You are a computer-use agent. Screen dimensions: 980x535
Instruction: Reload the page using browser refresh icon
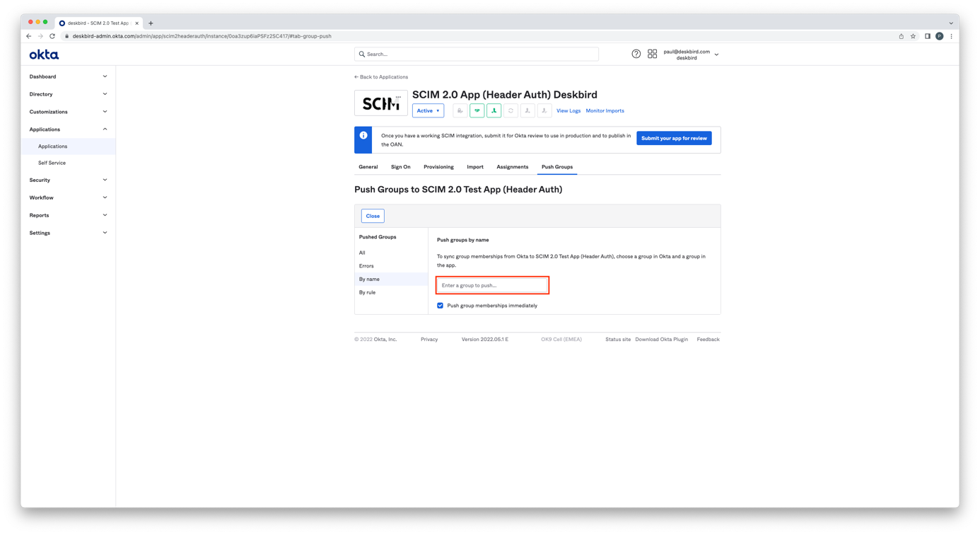point(52,36)
